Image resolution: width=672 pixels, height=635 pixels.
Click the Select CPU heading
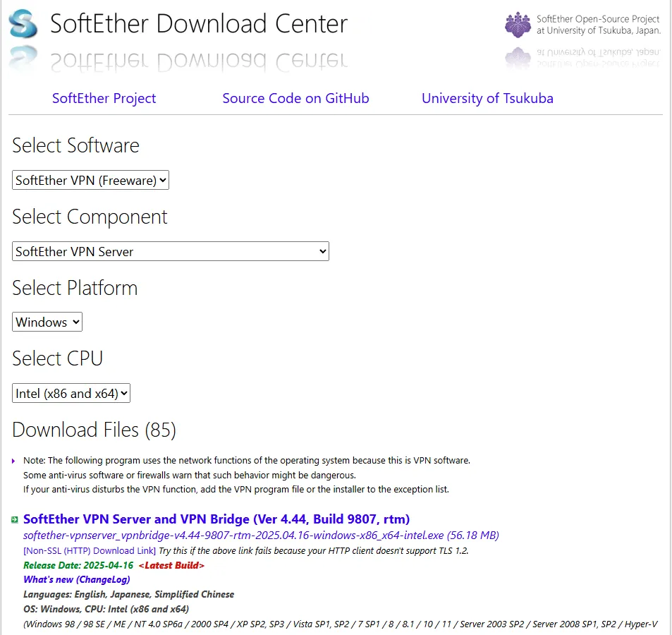point(57,358)
